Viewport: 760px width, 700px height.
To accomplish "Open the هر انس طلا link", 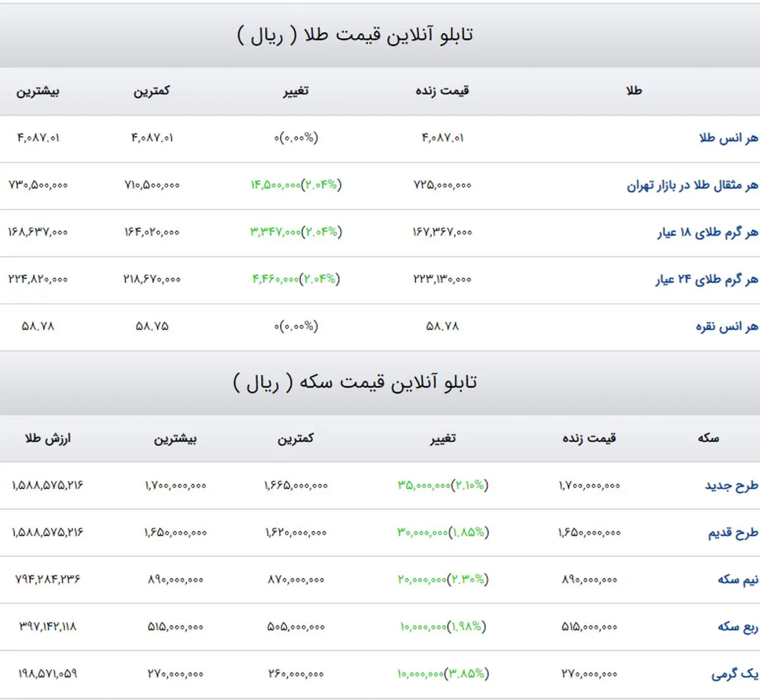I will pyautogui.click(x=728, y=138).
